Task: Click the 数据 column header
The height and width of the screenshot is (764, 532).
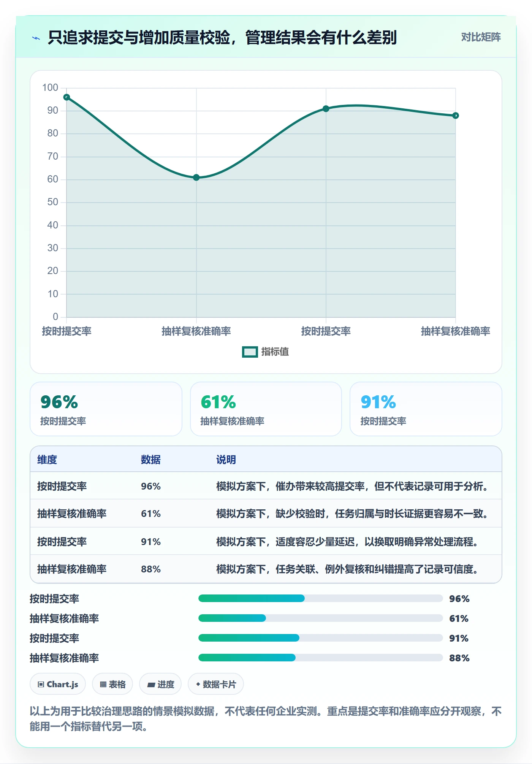Action: pos(151,460)
